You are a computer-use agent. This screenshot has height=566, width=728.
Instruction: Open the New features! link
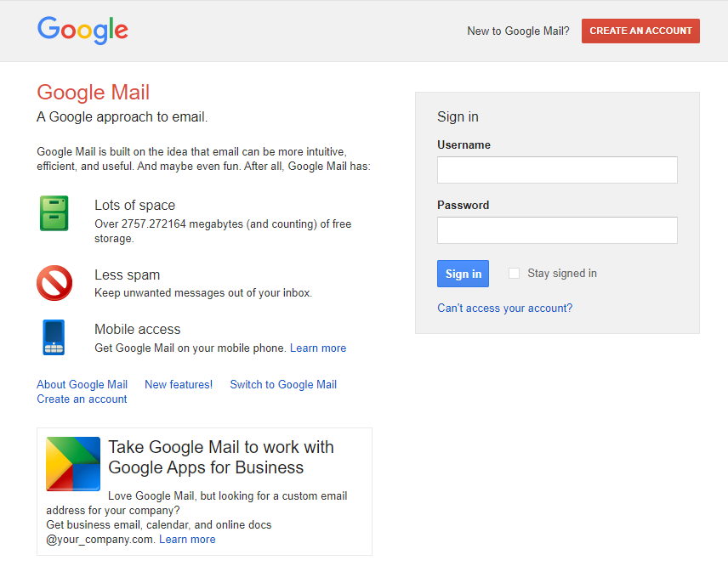[179, 385]
